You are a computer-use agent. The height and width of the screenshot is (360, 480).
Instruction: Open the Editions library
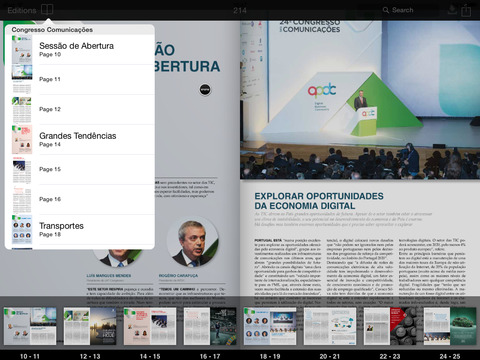[x=22, y=10]
